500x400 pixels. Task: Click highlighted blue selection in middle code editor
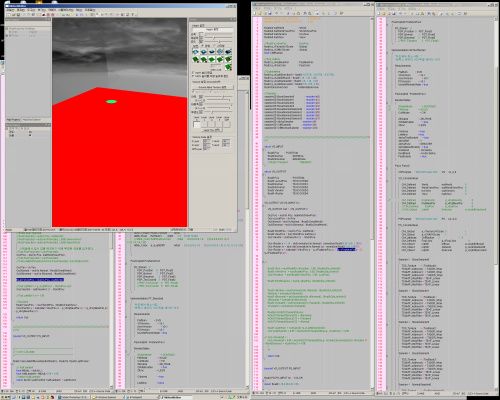[x=346, y=249]
